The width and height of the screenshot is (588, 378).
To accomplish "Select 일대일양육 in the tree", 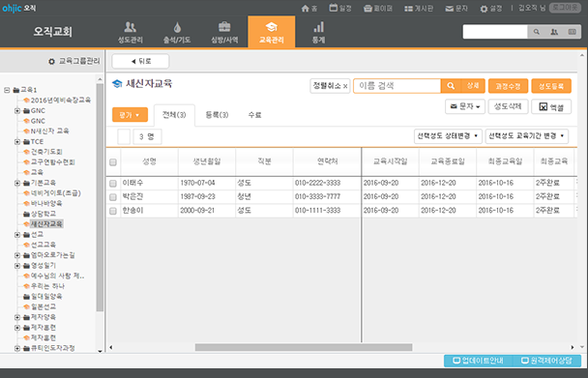I will pyautogui.click(x=46, y=297).
